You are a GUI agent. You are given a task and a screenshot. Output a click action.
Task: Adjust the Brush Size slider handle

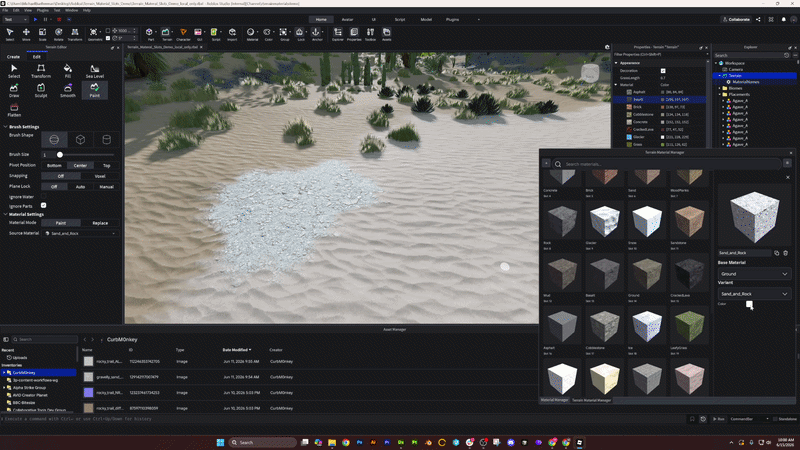(x=60, y=155)
